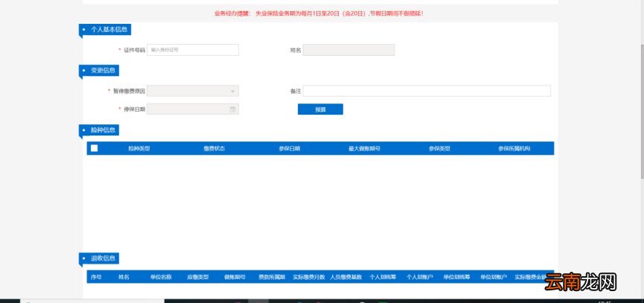Screen dimensions: 644x303
Task: Open the calendar picker in 停保日期 field
Action: pyautogui.click(x=232, y=109)
